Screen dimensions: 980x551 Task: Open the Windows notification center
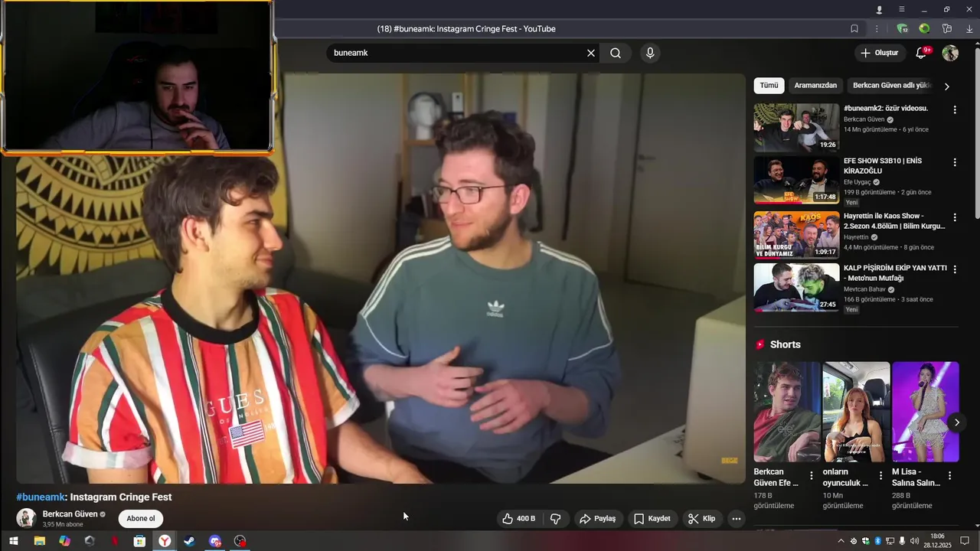tap(965, 541)
